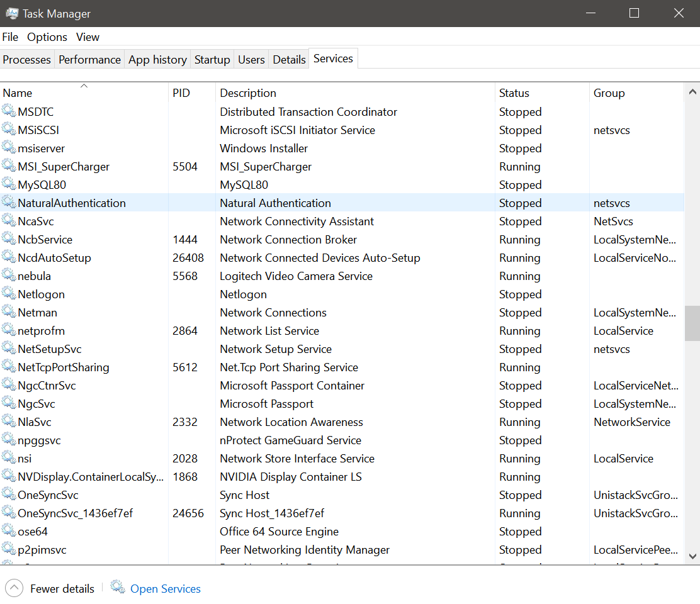
Task: Click the gear icon beside npggsvc
Action: click(9, 440)
